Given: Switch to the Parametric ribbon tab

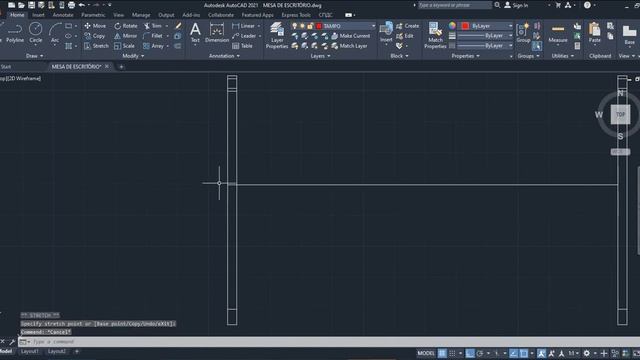Looking at the screenshot, I should 93,15.
